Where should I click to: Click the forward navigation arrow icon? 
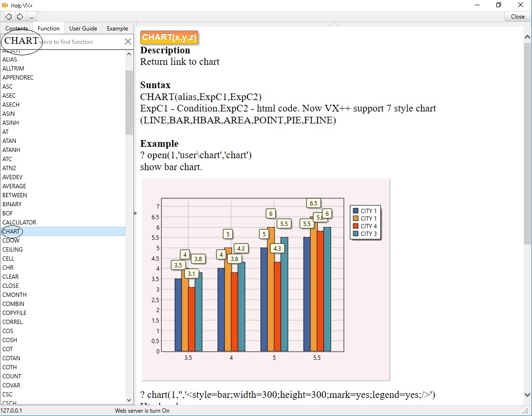coord(20,16)
